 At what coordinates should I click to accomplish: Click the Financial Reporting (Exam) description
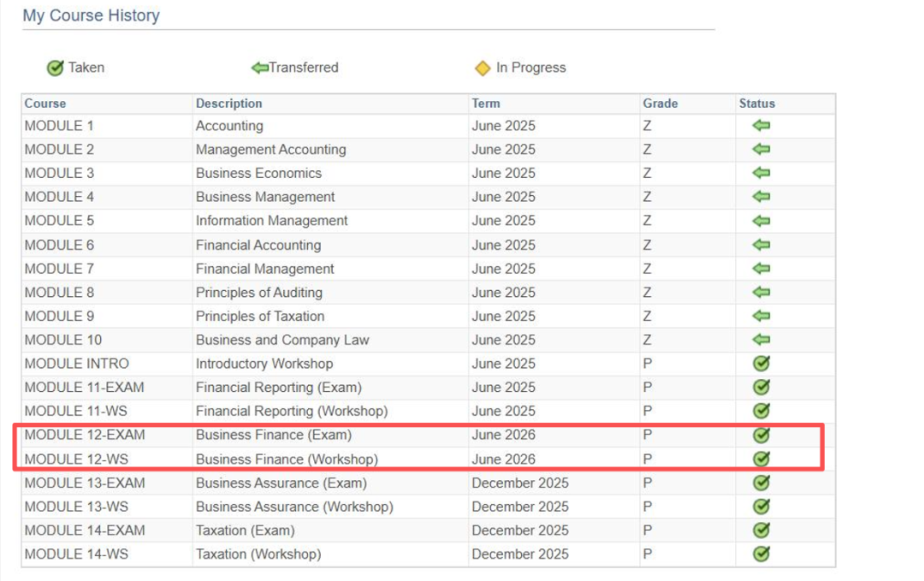(279, 387)
